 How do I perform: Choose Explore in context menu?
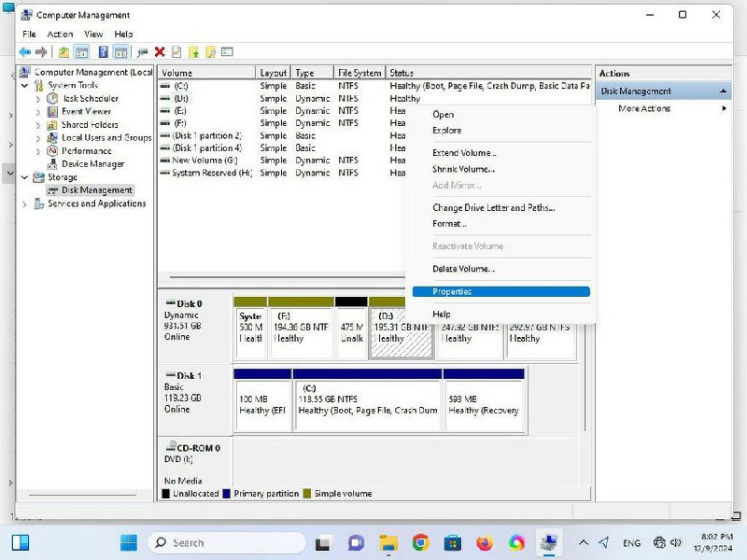click(501, 131)
